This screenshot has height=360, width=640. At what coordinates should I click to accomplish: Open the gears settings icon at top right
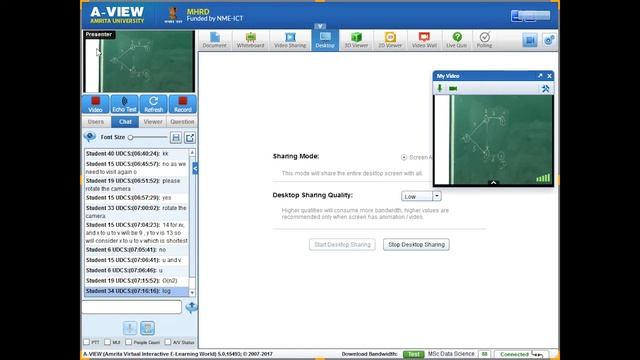[549, 40]
